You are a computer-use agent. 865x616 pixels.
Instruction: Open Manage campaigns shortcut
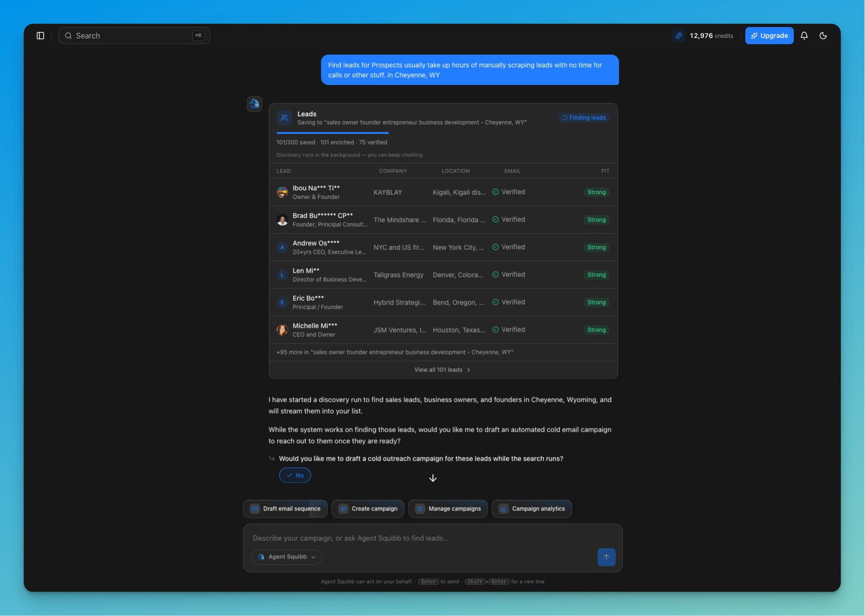(x=448, y=509)
